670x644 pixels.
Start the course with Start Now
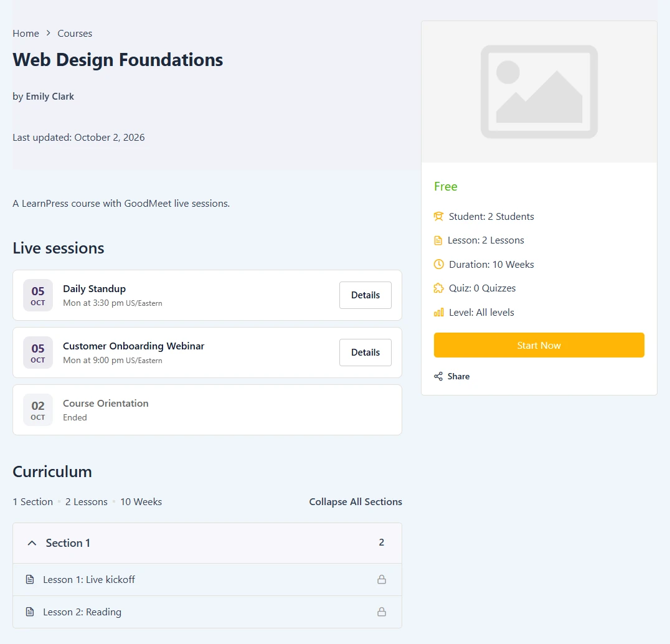click(x=539, y=345)
